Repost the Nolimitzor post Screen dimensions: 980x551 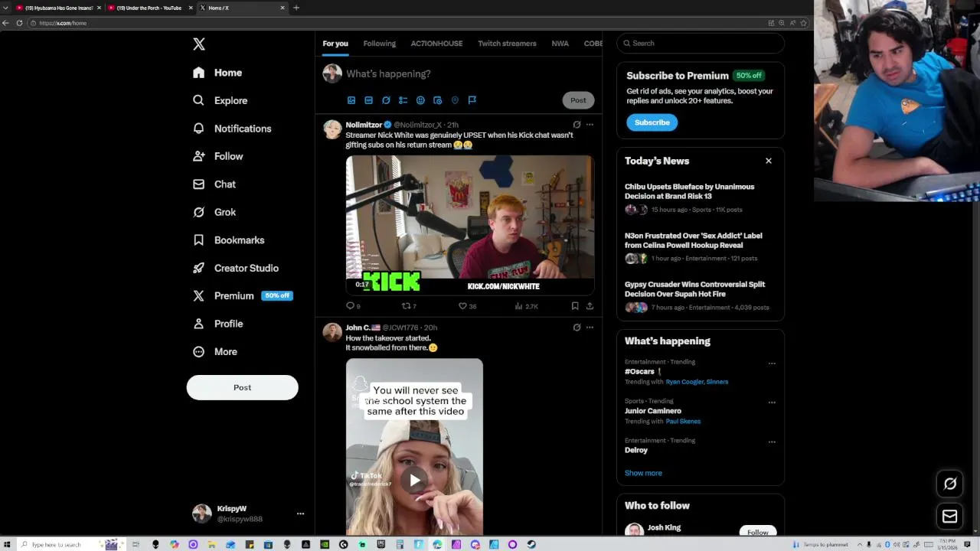409,306
